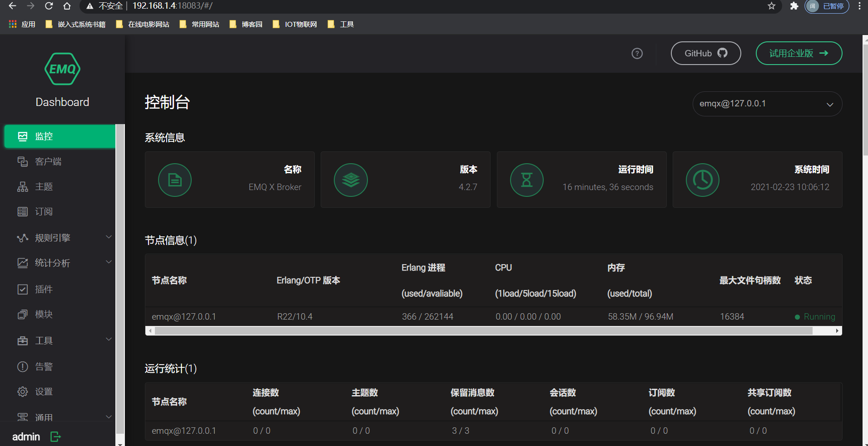Click the 工具 toolbox sidebar icon
868x446 pixels.
pos(23,341)
